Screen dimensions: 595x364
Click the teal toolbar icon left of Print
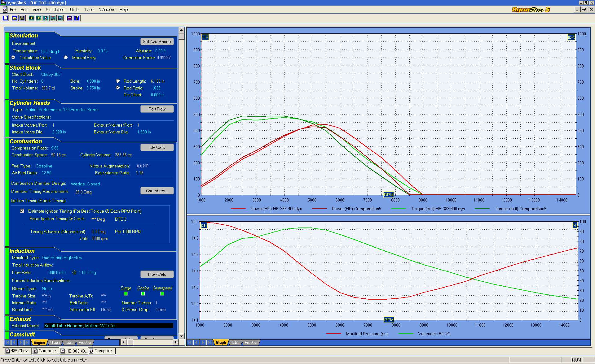[60, 18]
